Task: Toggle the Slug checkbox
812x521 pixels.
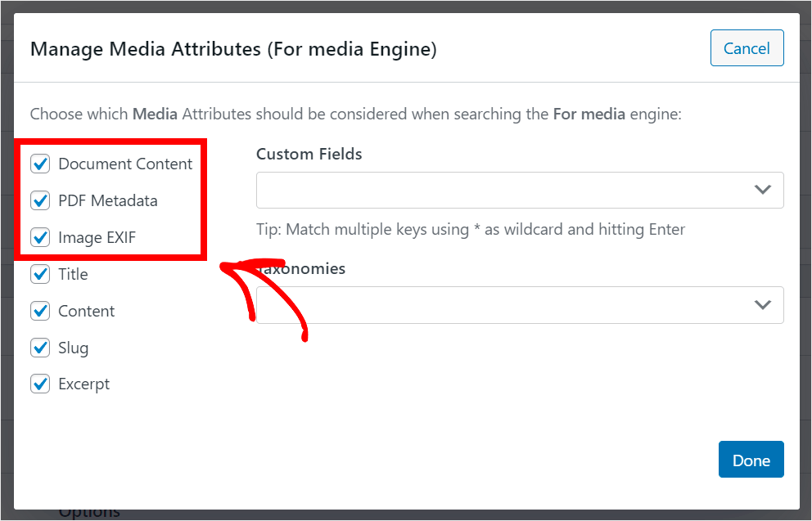Action: click(x=40, y=348)
